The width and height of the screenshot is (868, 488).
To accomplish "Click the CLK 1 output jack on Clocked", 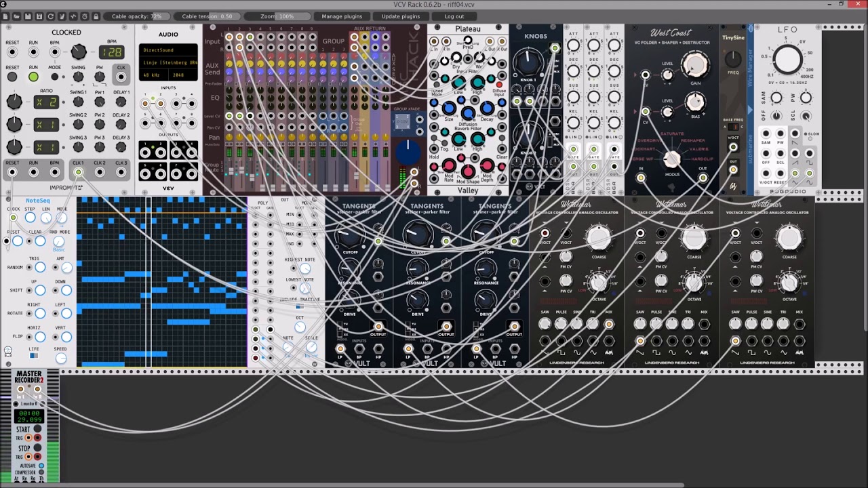I will click(78, 172).
